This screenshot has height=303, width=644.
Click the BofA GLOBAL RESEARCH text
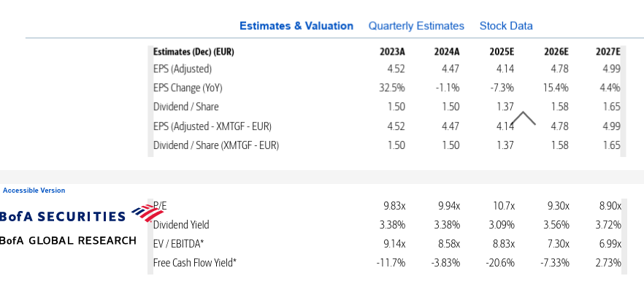(x=68, y=241)
